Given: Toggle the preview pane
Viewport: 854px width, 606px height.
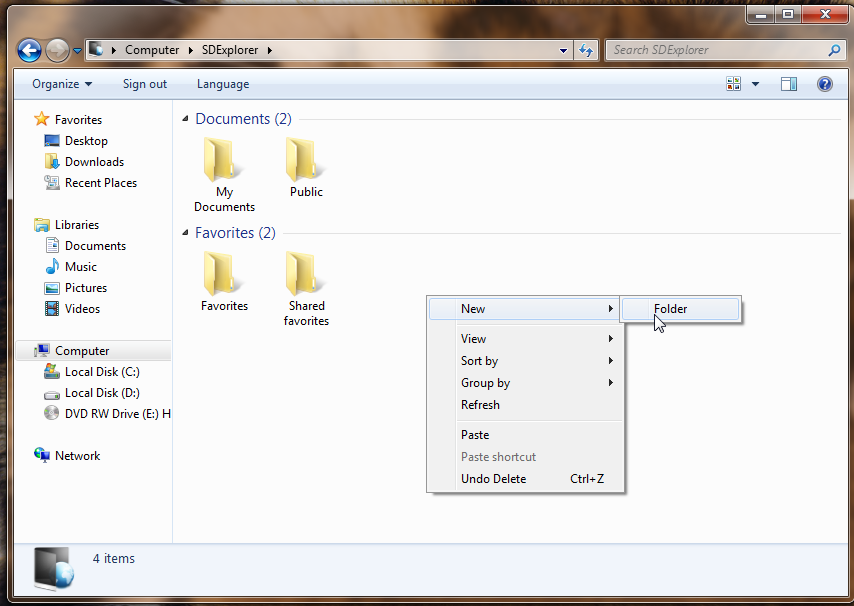Looking at the screenshot, I should point(789,84).
